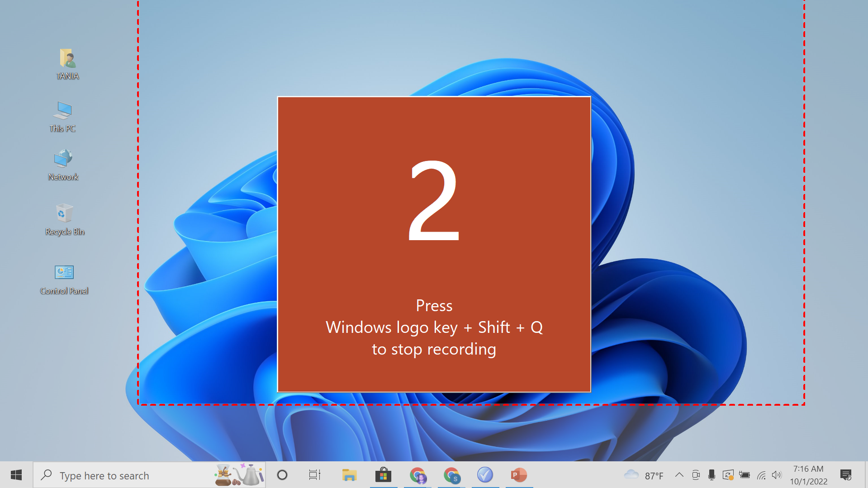Open the volume speaker icon
Image resolution: width=868 pixels, height=488 pixels.
point(777,475)
